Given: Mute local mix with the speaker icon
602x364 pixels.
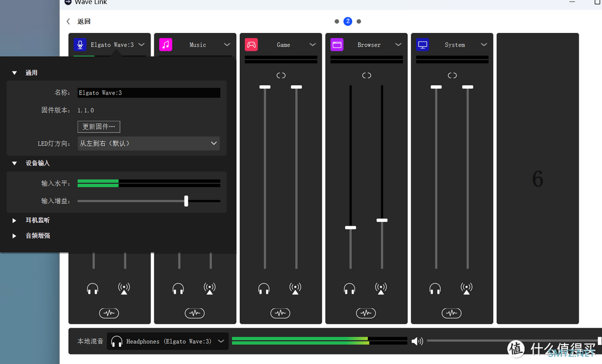Looking at the screenshot, I should 417,341.
